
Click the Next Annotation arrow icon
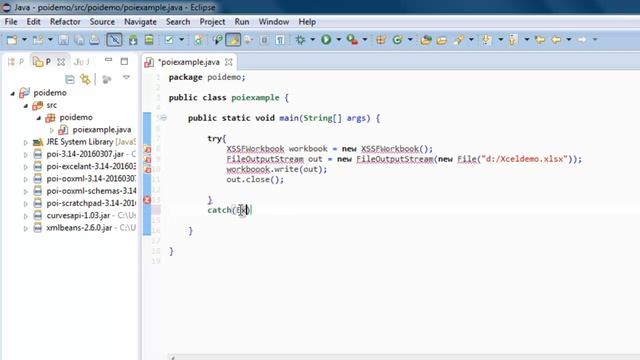coord(487,40)
